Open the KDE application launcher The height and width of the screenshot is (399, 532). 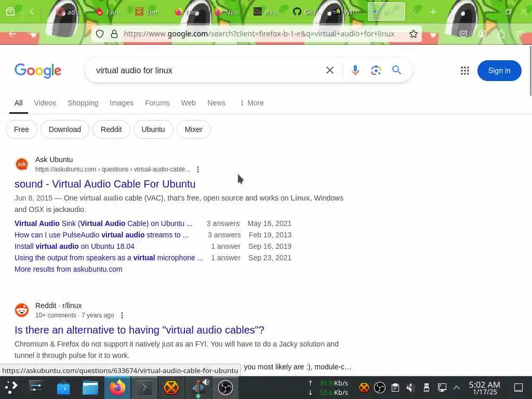11,388
